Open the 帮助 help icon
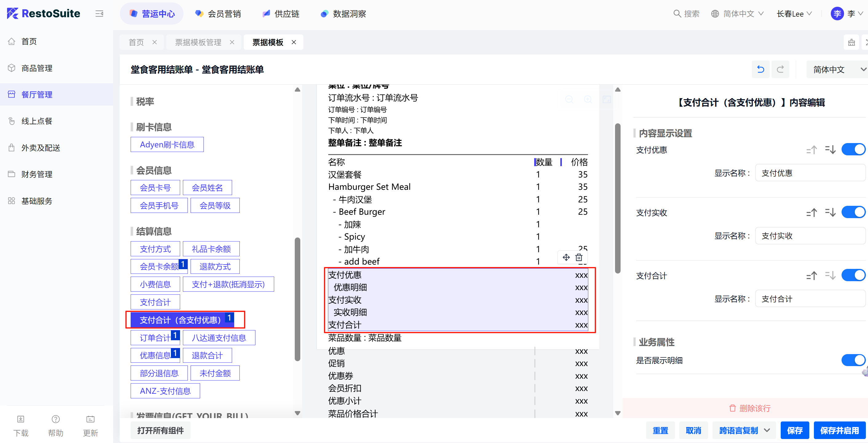The image size is (868, 443). click(56, 419)
